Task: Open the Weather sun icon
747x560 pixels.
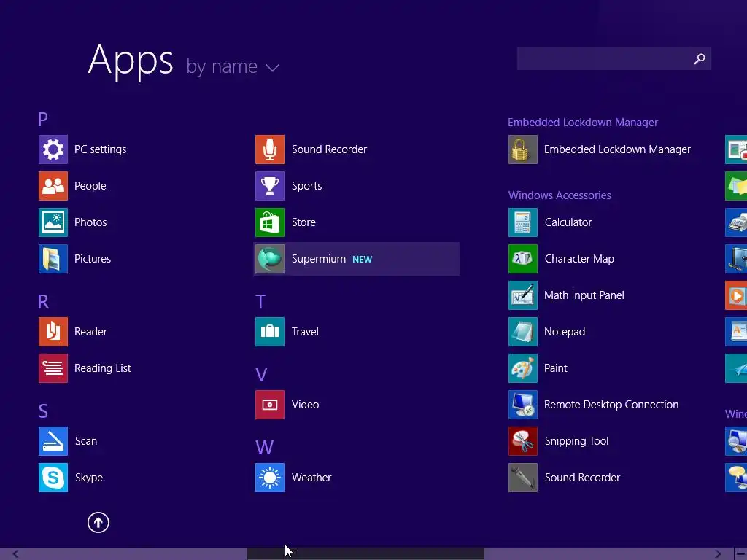Action: (270, 477)
